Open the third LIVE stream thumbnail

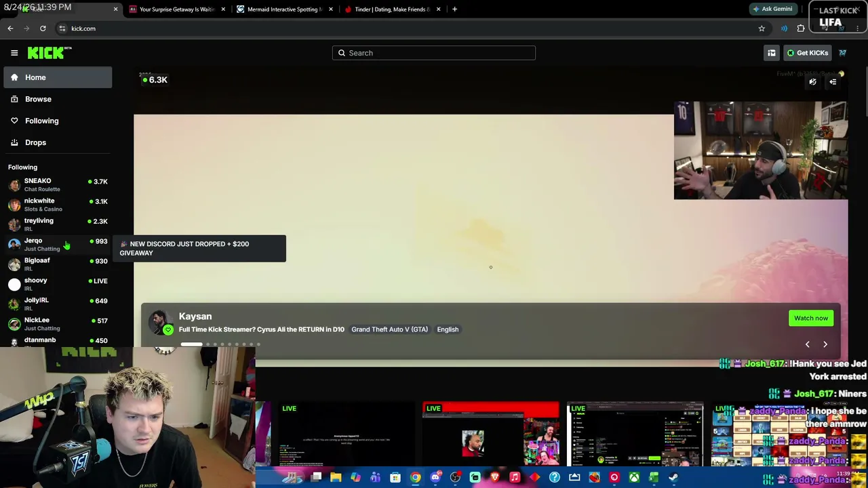point(635,434)
